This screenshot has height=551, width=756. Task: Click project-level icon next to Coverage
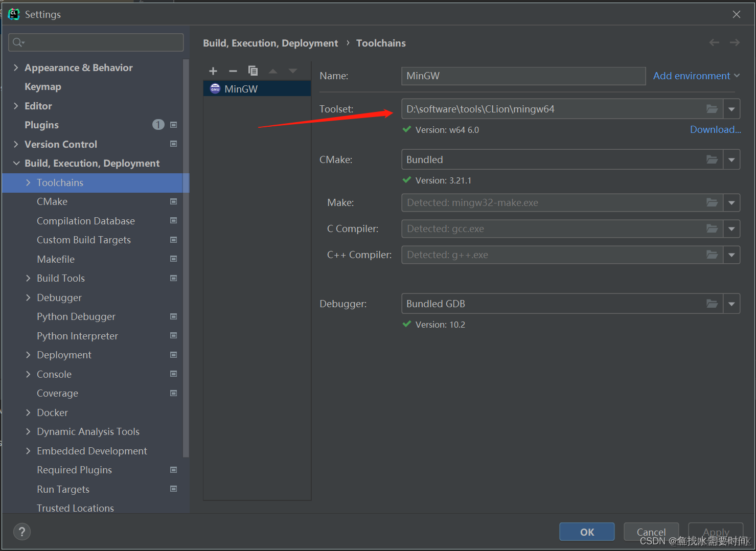[173, 393]
